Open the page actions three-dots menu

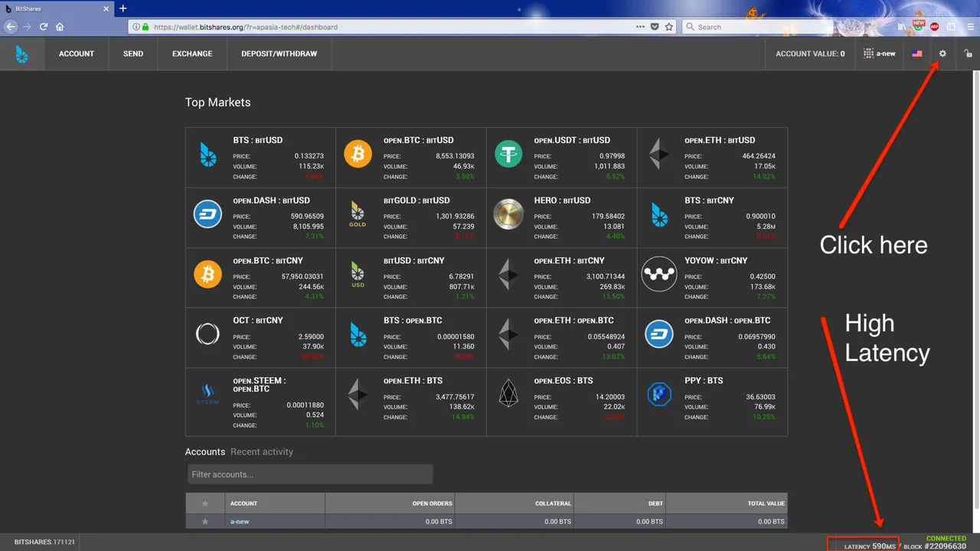[x=640, y=27]
